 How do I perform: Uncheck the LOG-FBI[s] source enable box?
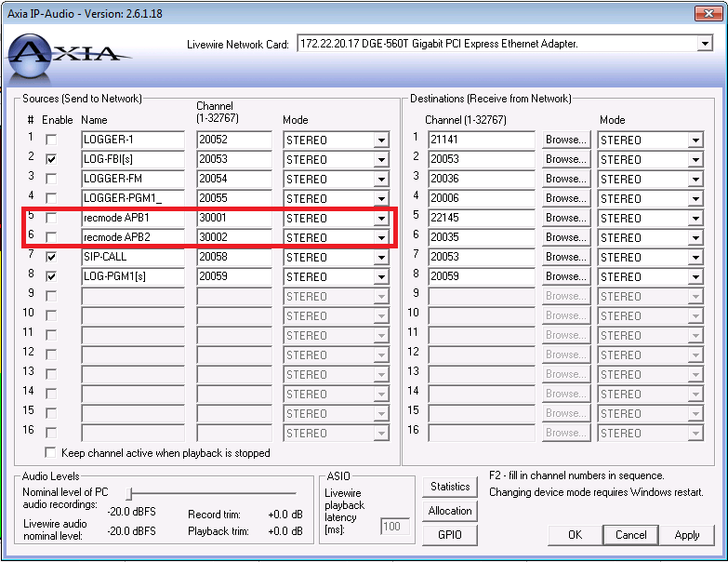tap(51, 159)
